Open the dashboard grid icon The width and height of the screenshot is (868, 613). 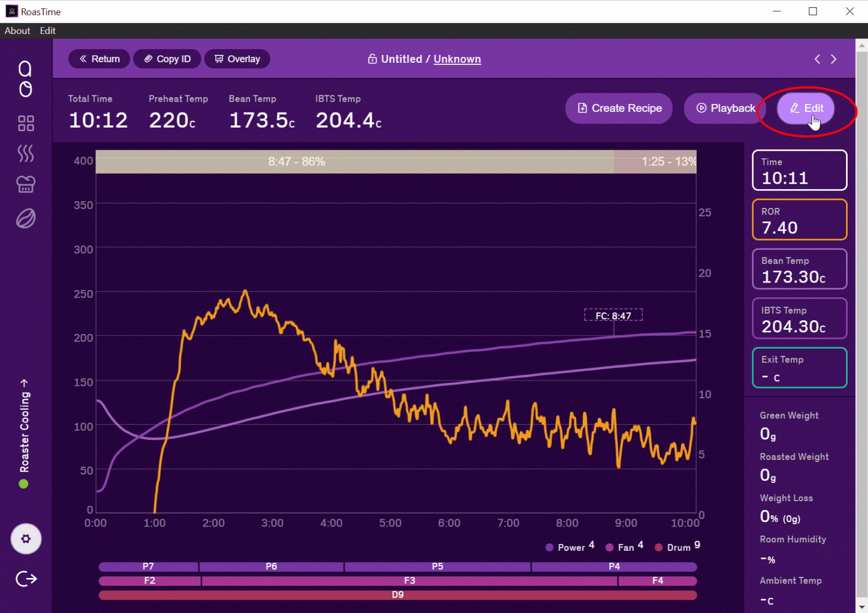tap(25, 123)
